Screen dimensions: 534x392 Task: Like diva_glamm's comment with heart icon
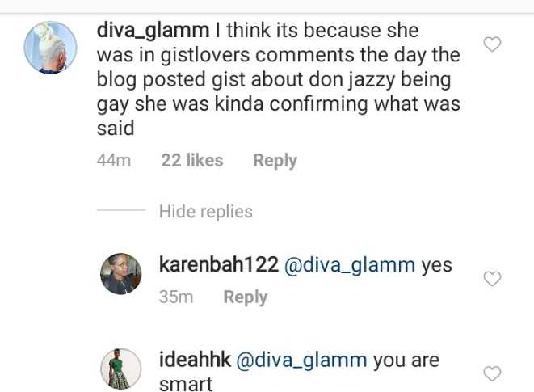492,44
